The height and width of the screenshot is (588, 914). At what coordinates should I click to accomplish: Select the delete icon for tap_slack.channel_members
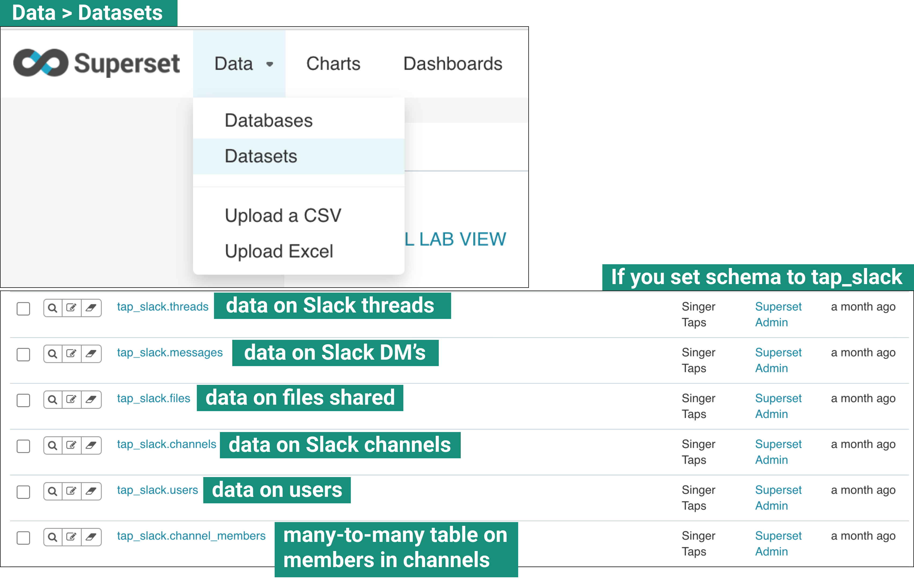click(x=91, y=537)
